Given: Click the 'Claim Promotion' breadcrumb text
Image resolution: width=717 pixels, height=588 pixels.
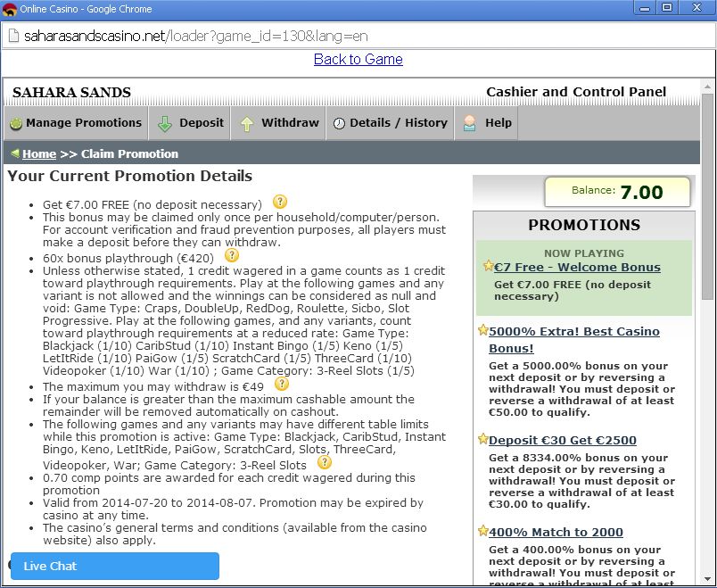Looking at the screenshot, I should pos(130,153).
